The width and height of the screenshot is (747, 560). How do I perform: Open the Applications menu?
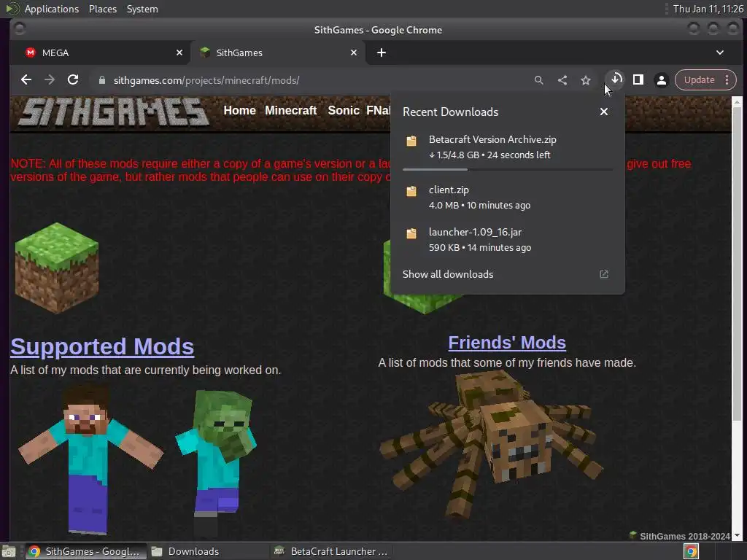(52, 9)
